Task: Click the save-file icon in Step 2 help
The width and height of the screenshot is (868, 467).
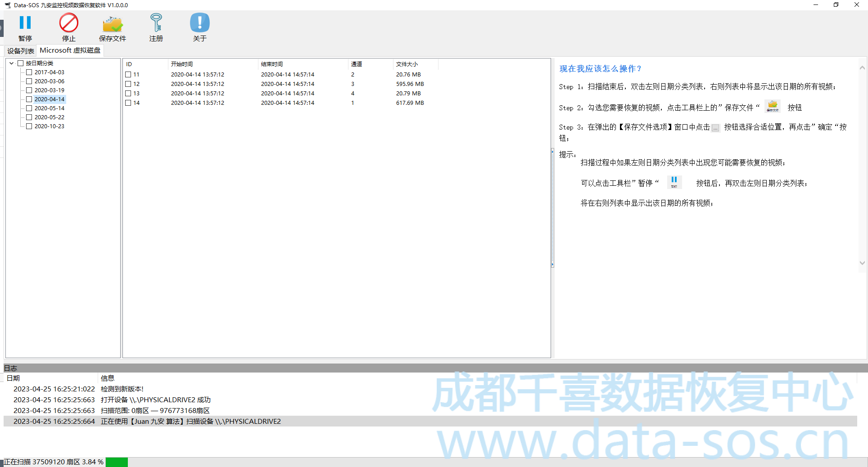Action: click(773, 106)
